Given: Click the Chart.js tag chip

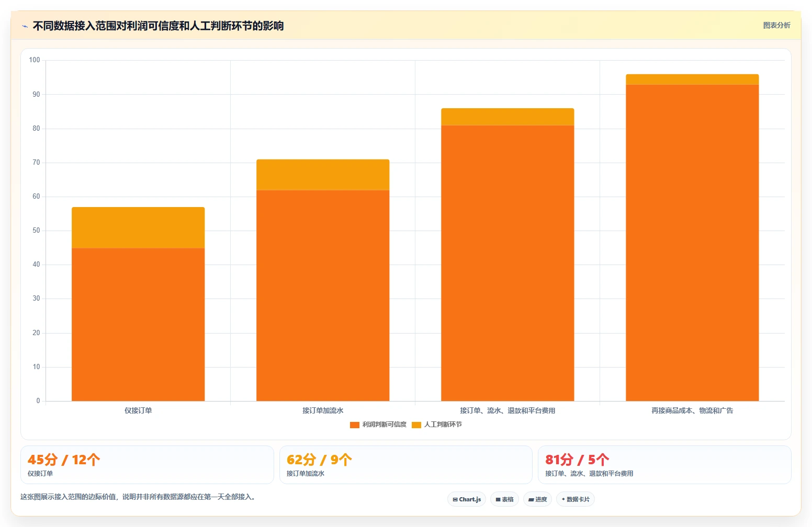Looking at the screenshot, I should click(467, 499).
